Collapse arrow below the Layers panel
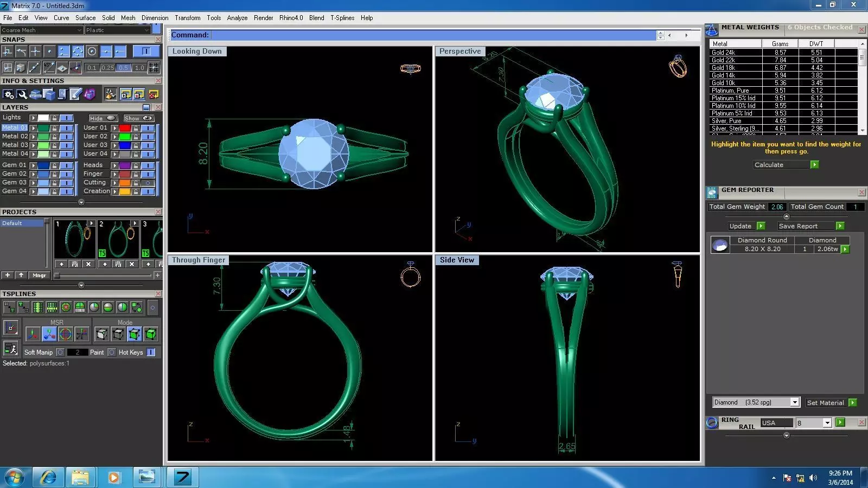This screenshot has height=488, width=868. (81, 202)
